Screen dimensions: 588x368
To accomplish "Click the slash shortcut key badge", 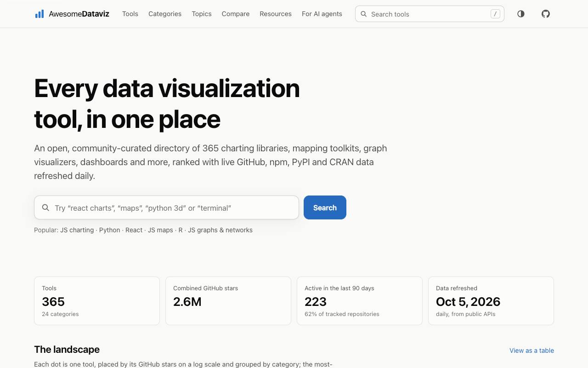I will pos(495,14).
